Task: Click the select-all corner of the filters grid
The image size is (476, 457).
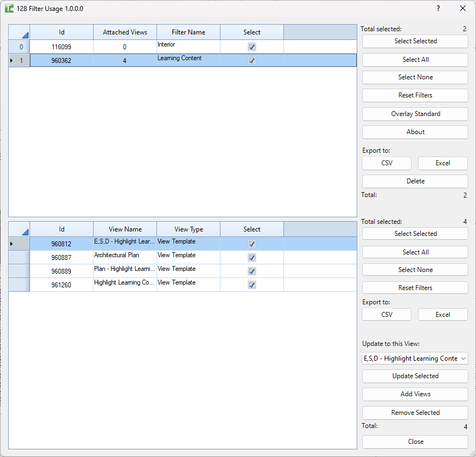Action: (19, 32)
